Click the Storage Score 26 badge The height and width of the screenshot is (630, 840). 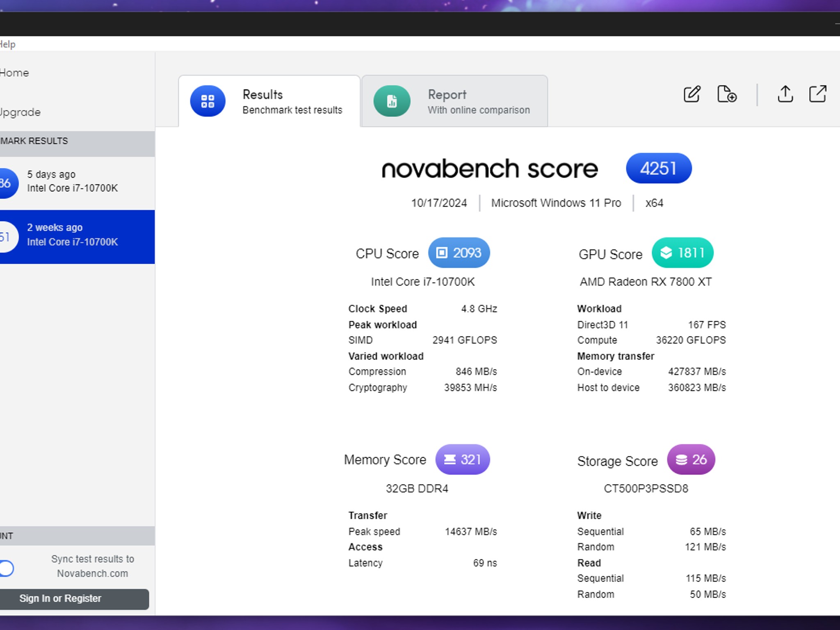tap(691, 459)
